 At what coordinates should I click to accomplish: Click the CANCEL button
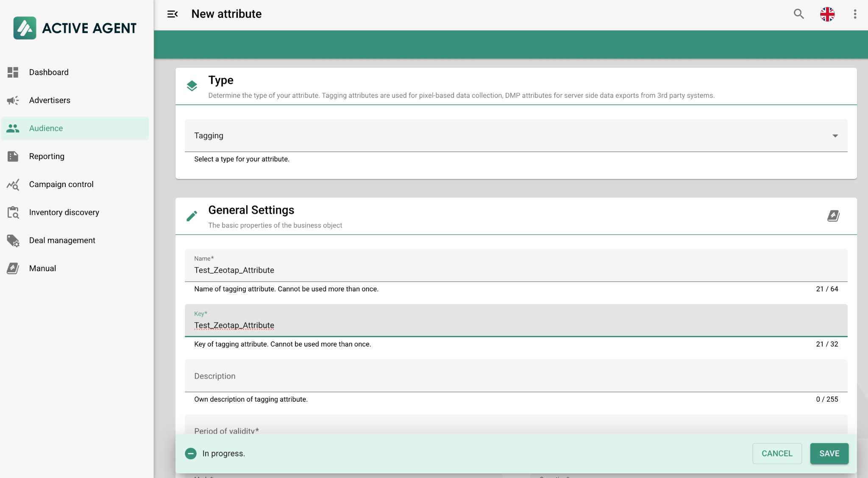coord(777,453)
